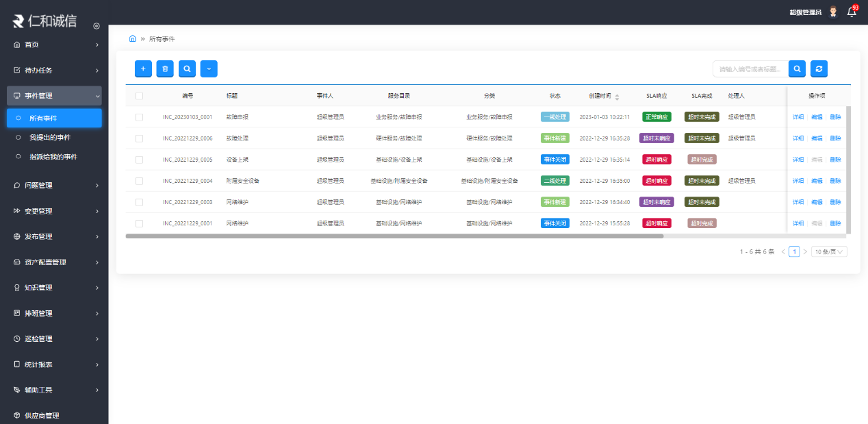Check the row INC_20221229_0004
Screen dimensions: 868x424
click(x=139, y=181)
